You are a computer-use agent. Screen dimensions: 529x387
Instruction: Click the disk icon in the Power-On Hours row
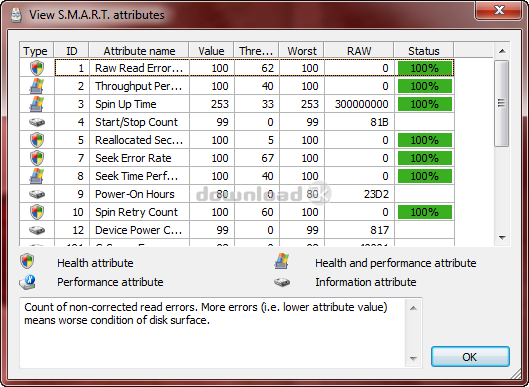pos(37,194)
